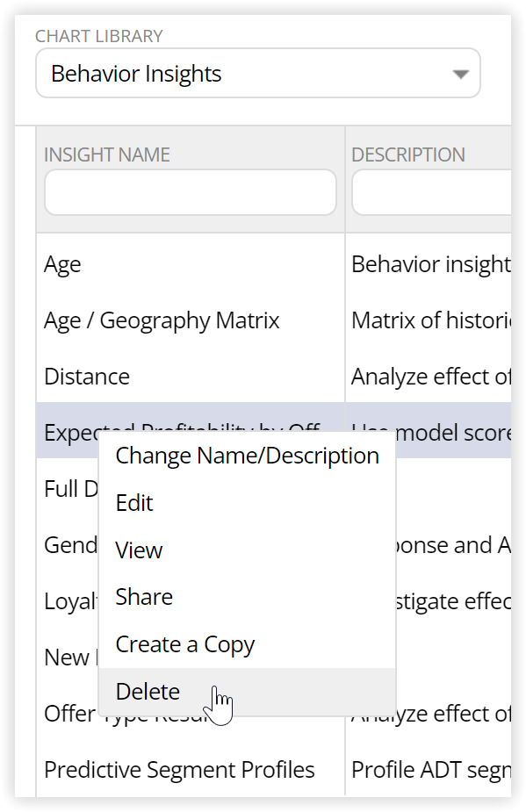Image resolution: width=526 pixels, height=812 pixels.
Task: Click the Matrix of historic description cell
Action: point(429,320)
